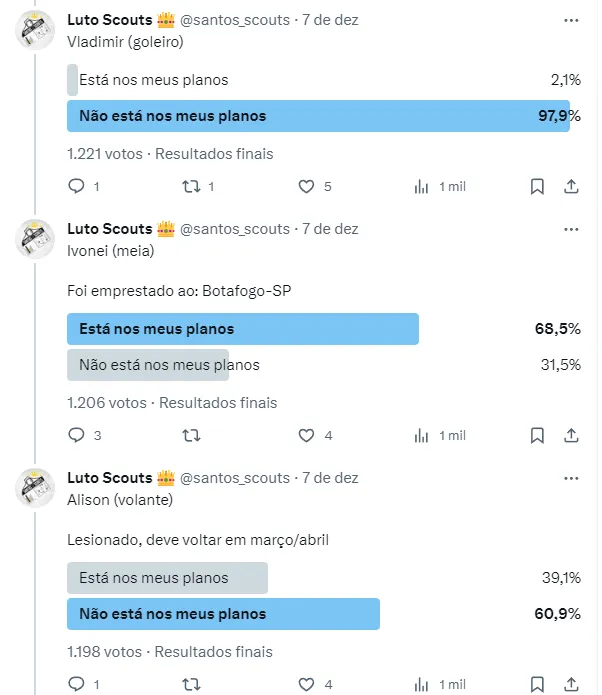The width and height of the screenshot is (602, 695).
Task: Bookmark the Vladimir (goleiro) poll tweet
Action: [x=537, y=187]
